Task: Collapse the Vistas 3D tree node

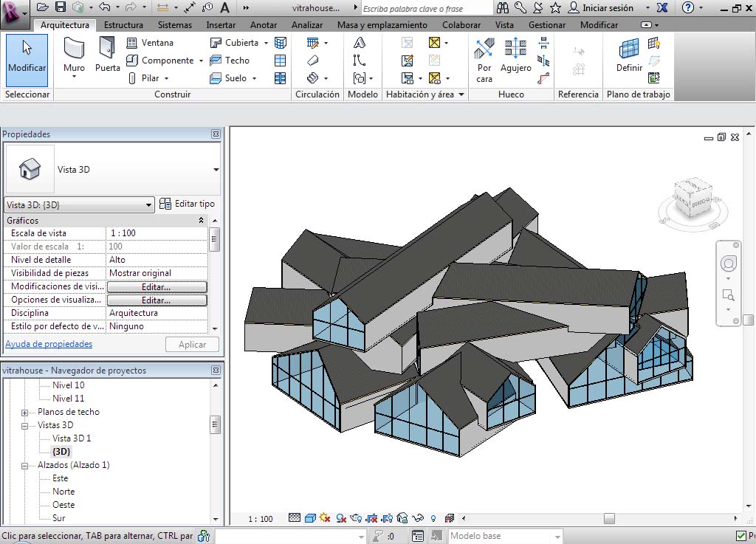Action: pos(24,426)
